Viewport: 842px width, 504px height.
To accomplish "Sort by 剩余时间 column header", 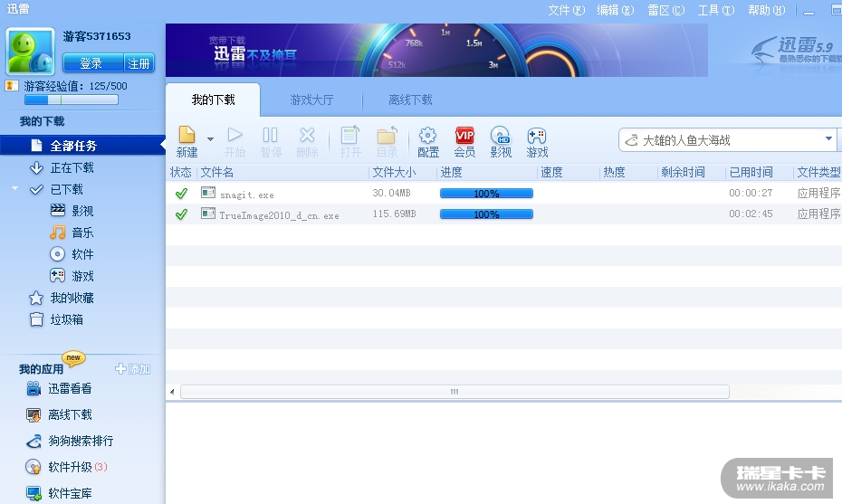I will (683, 172).
